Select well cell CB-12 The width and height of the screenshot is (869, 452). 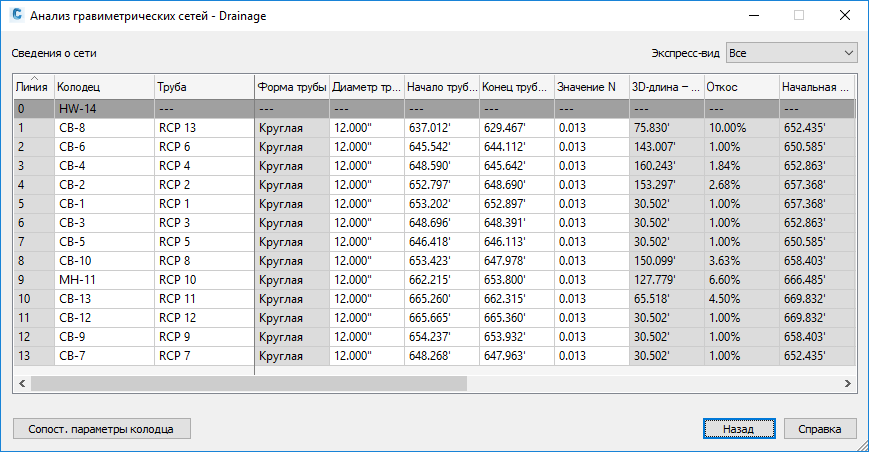(104, 318)
